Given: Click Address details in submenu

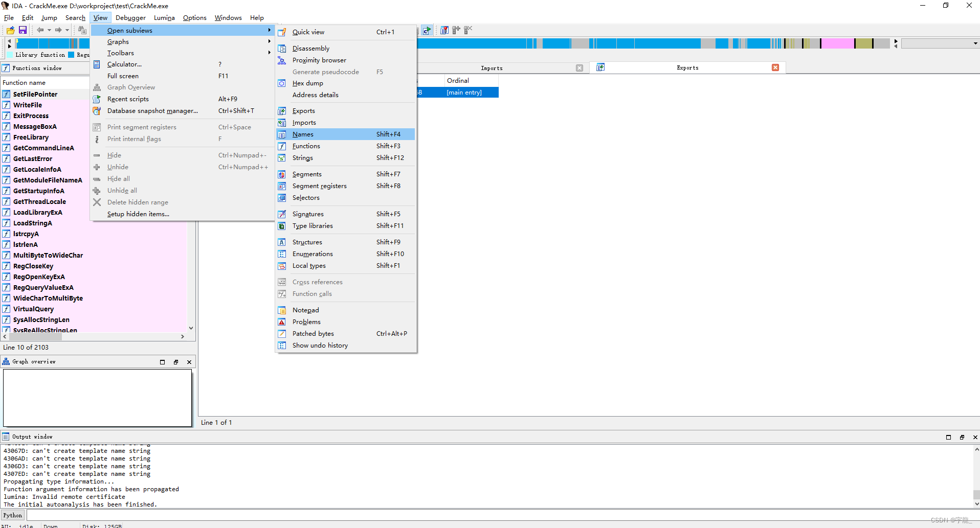Looking at the screenshot, I should click(x=346, y=95).
